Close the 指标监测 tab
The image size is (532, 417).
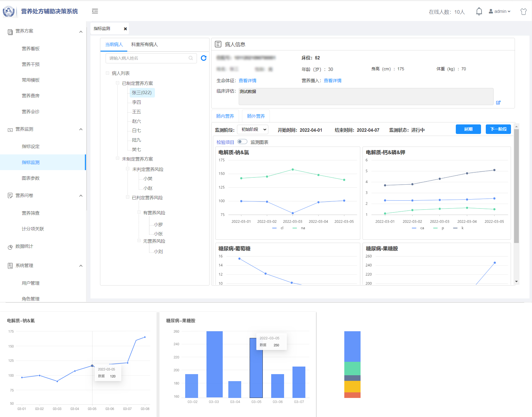click(x=125, y=29)
